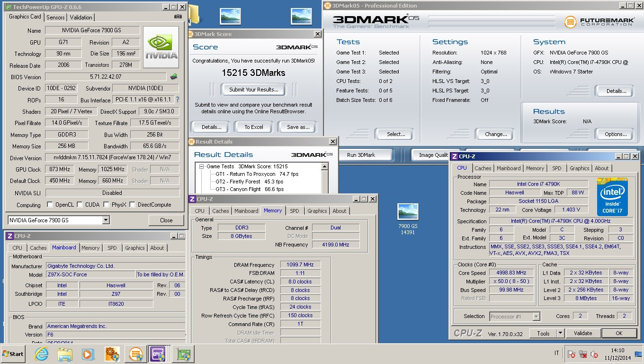Click the To Excel button
644x364 pixels.
[x=253, y=127]
